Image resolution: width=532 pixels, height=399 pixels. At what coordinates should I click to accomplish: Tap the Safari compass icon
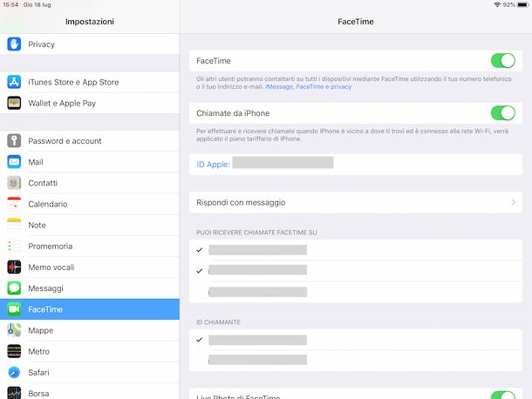point(14,372)
